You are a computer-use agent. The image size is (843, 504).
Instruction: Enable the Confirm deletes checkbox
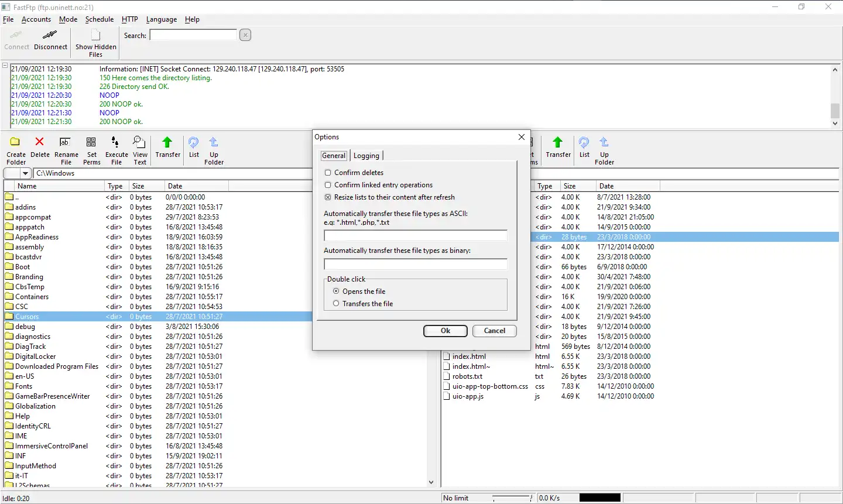click(x=328, y=173)
